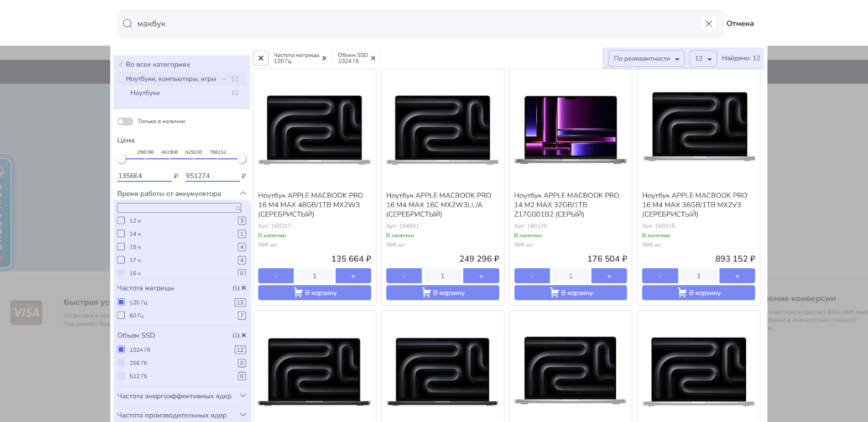Clear the search field with the X icon

708,24
